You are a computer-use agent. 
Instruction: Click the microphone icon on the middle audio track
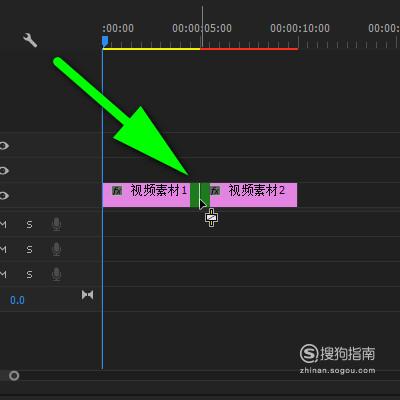(56, 249)
